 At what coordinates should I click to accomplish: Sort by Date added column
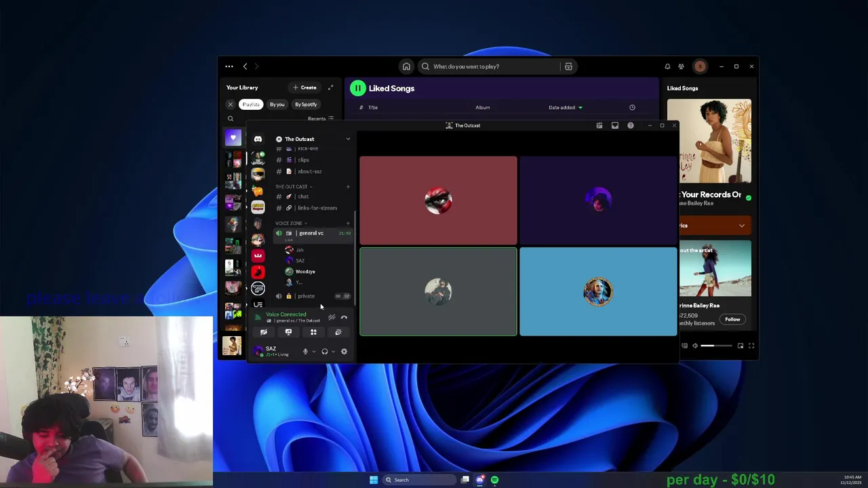coord(565,107)
